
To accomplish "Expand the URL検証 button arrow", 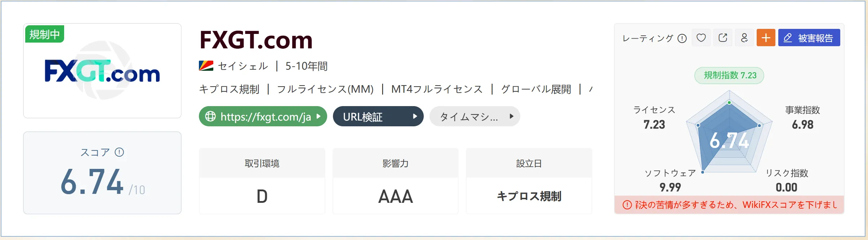I will click(x=415, y=116).
